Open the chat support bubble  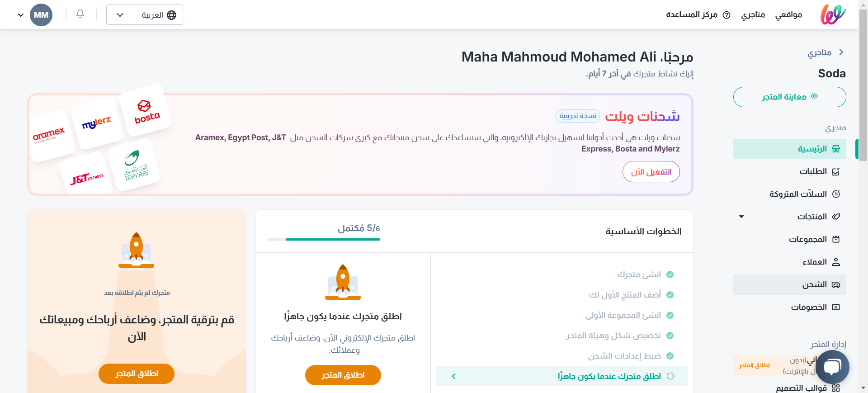tap(832, 367)
